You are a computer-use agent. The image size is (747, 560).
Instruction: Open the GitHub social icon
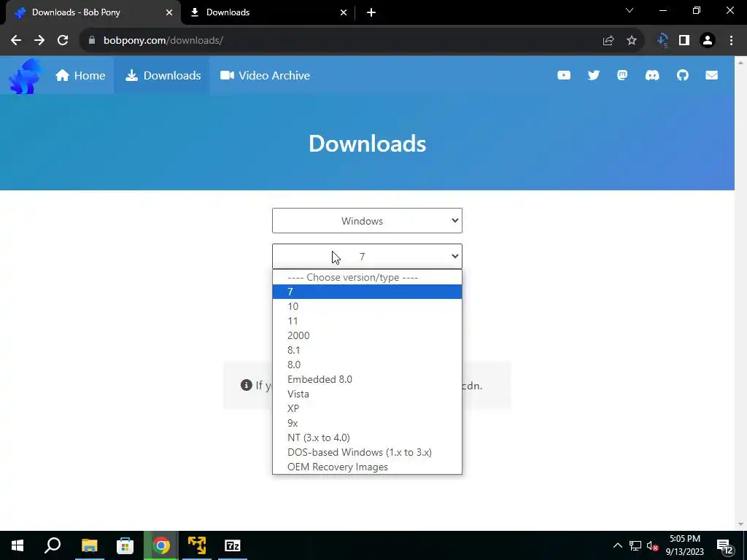click(683, 75)
